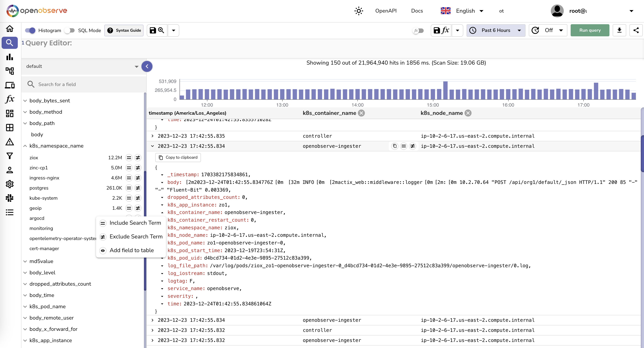Screen dimensions: 644x348
Task: Expand the additional query options dropdown
Action: (174, 30)
